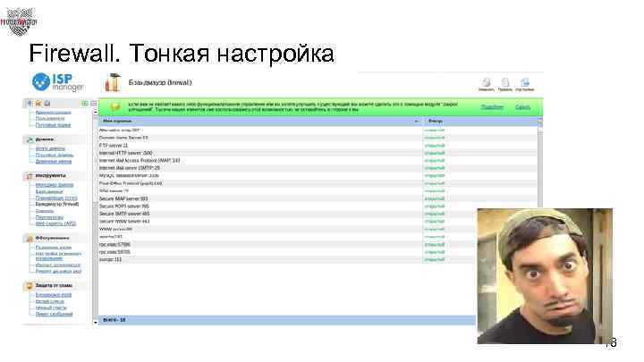Open the Пользователи sidebar link
Screen dimensions: 644x362
point(50,119)
